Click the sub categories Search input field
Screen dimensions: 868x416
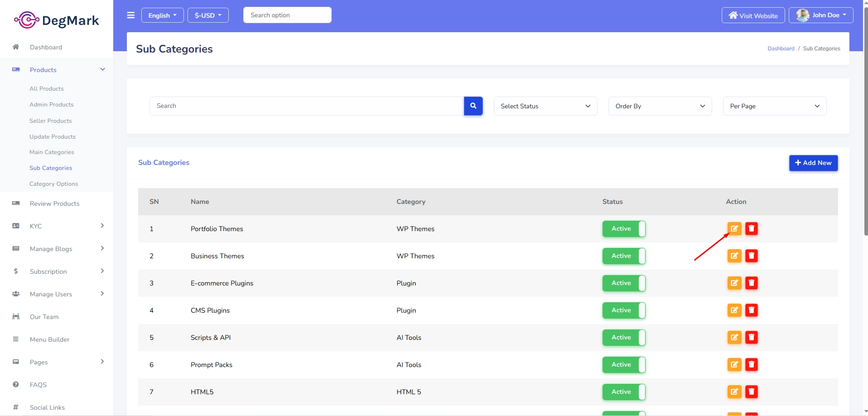point(307,106)
